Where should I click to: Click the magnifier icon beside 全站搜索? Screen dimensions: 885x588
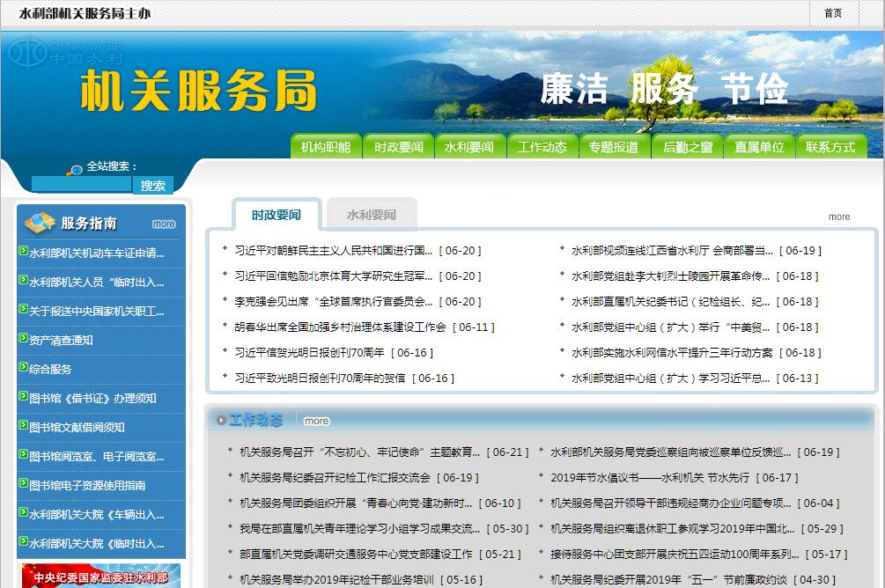(75, 168)
